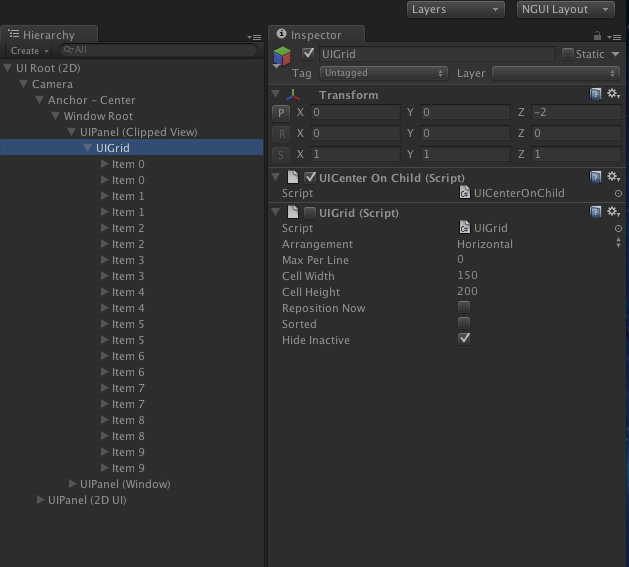Viewport: 629px width, 567px height.
Task: Click object picker circle for UICenterOnChild script
Action: click(x=618, y=193)
